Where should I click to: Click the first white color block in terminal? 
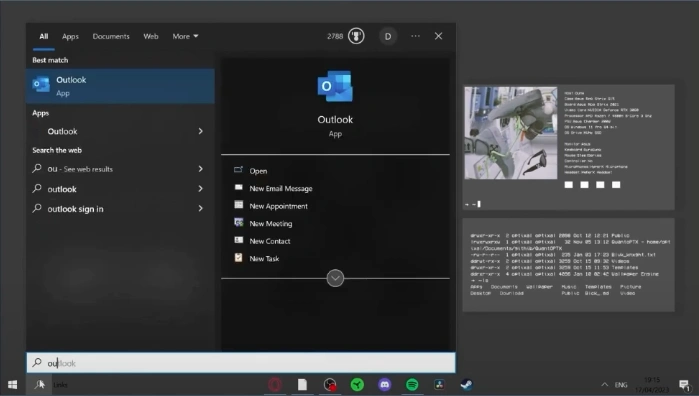pos(568,185)
